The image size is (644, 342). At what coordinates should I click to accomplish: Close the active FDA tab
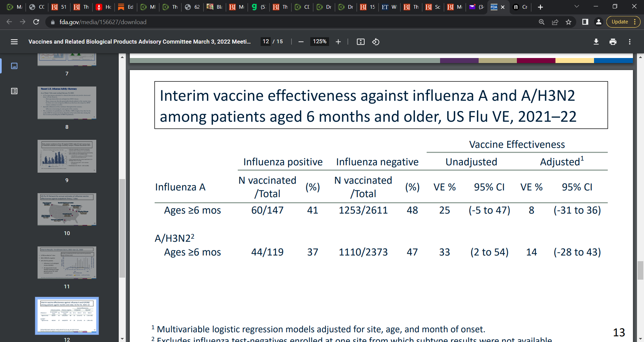(503, 7)
